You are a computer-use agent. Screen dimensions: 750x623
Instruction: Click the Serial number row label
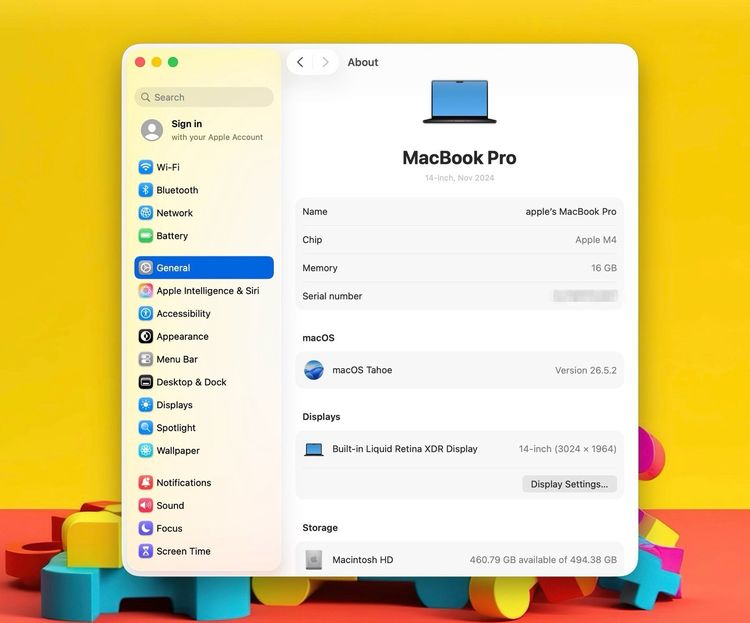(332, 296)
